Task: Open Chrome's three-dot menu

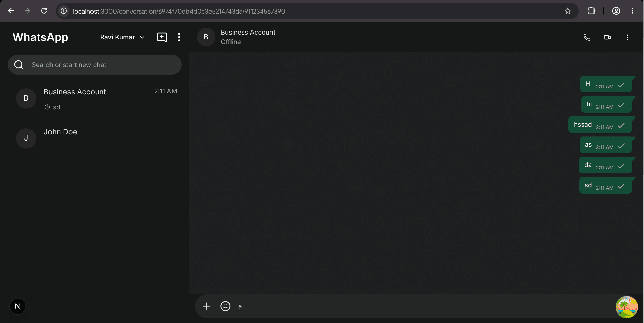Action: [632, 11]
